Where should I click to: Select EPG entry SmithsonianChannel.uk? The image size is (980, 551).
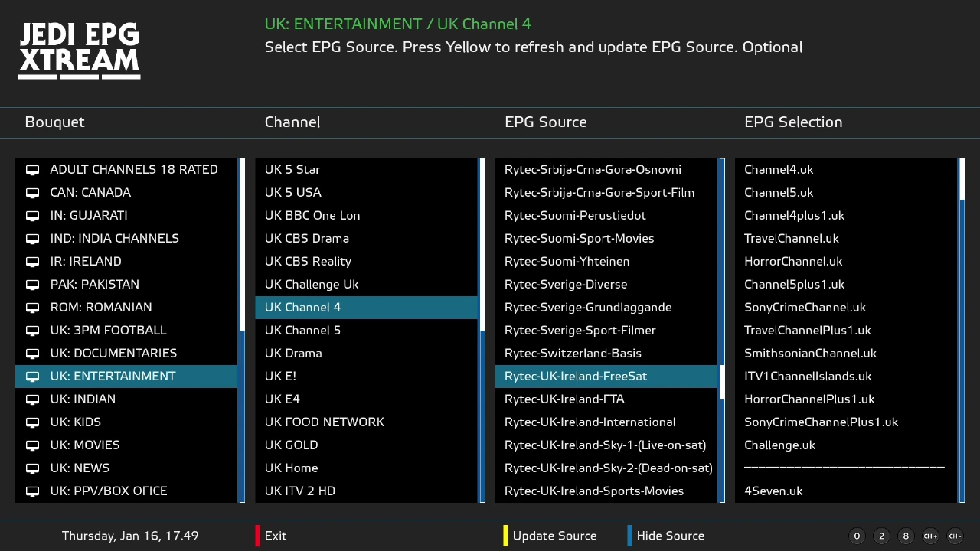pos(846,354)
